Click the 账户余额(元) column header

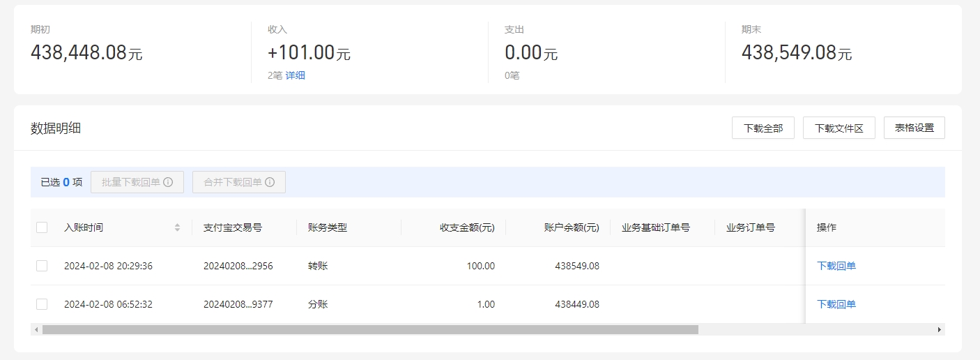[572, 227]
